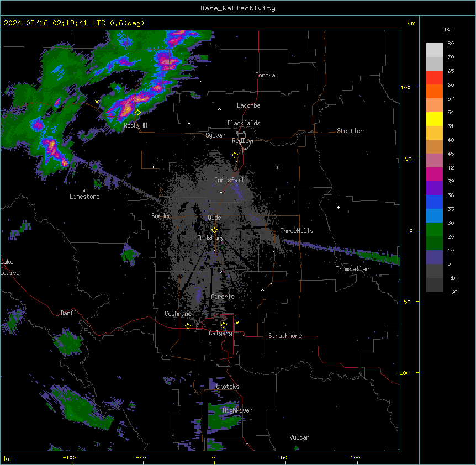Click the -100 tick on bottom km axis

tap(69, 457)
